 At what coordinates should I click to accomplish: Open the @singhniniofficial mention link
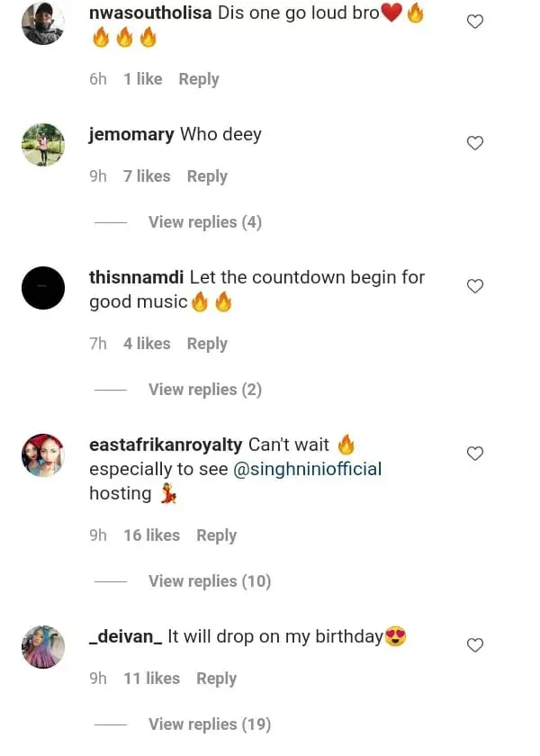tap(308, 469)
